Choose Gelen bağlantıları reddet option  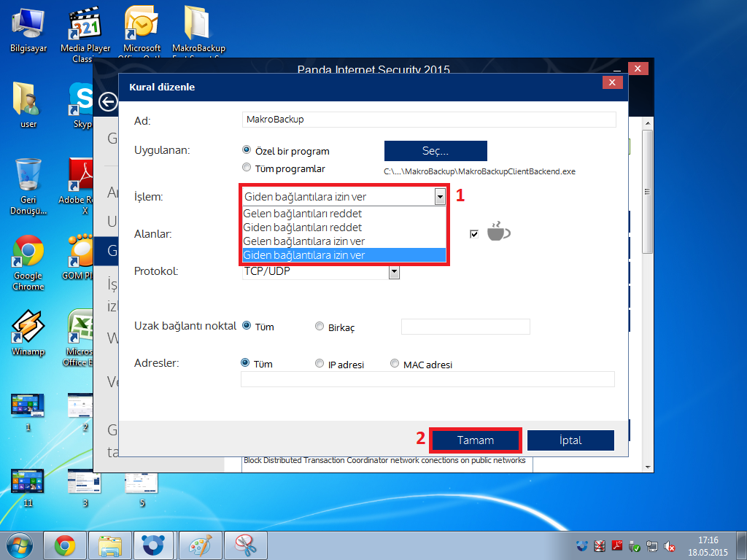click(x=344, y=214)
